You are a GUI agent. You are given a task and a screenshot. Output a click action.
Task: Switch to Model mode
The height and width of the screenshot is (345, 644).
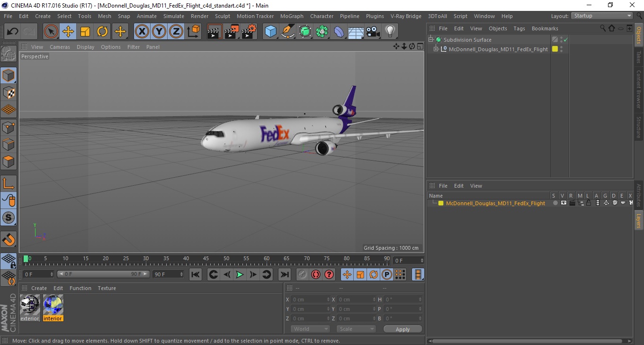[9, 75]
